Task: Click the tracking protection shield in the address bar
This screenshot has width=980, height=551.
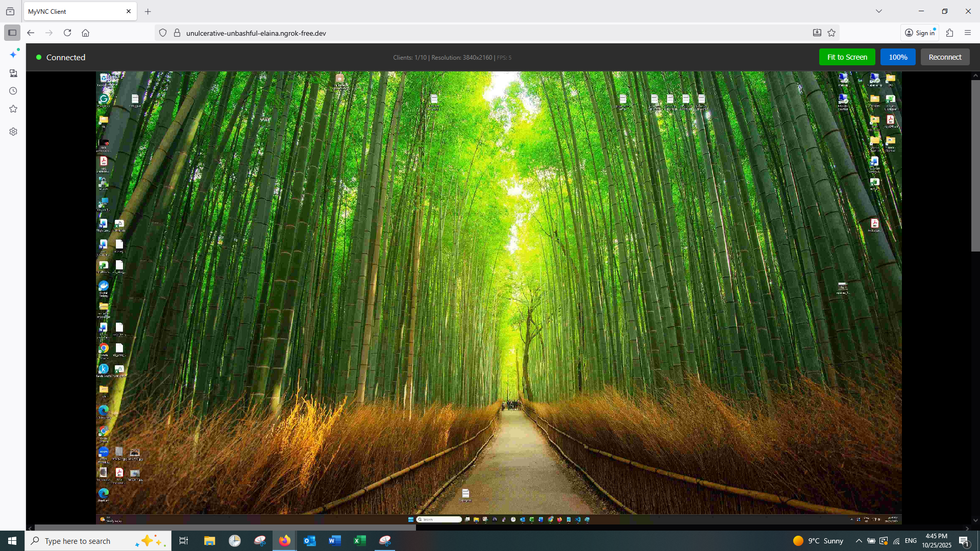Action: click(x=162, y=33)
